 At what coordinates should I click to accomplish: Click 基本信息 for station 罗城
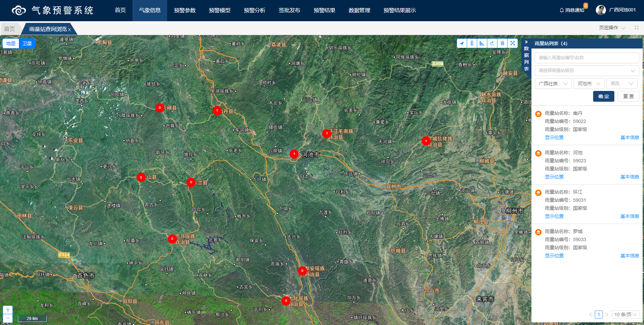click(x=630, y=256)
